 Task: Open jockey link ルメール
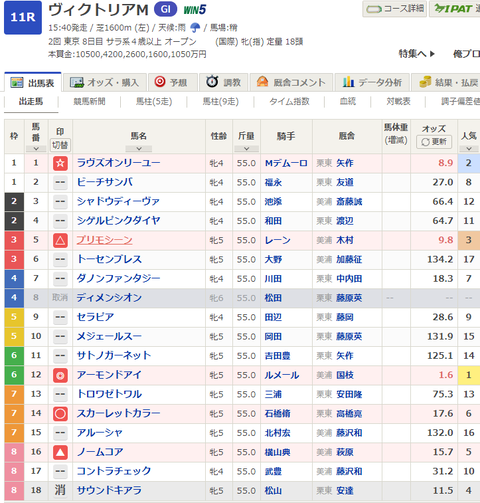click(x=282, y=375)
